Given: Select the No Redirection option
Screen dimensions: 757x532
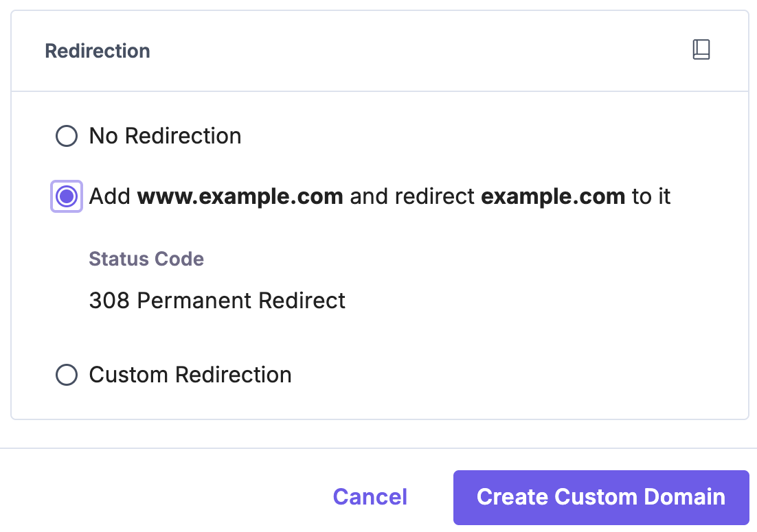Looking at the screenshot, I should point(66,135).
